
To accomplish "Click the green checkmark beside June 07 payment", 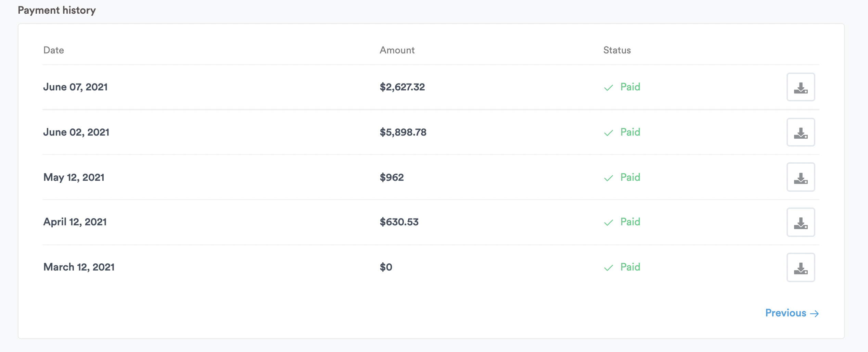I will point(609,88).
